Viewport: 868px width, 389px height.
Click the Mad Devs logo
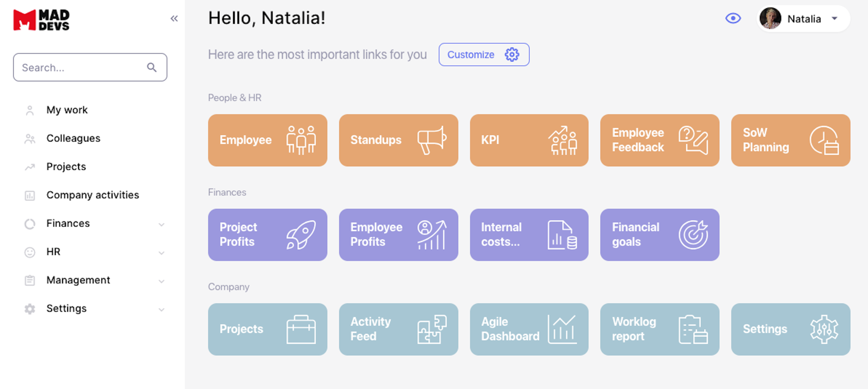coord(41,20)
